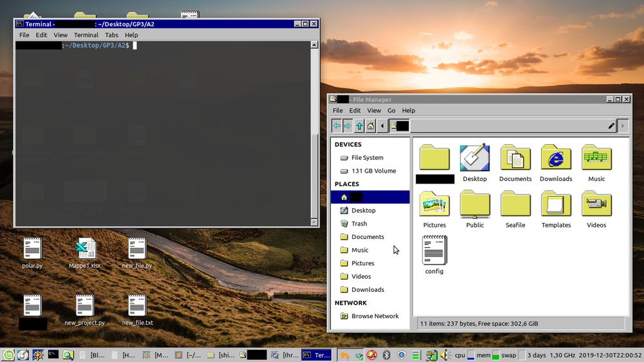
Task: Click Browse Network in the sidebar
Action: 370,316
